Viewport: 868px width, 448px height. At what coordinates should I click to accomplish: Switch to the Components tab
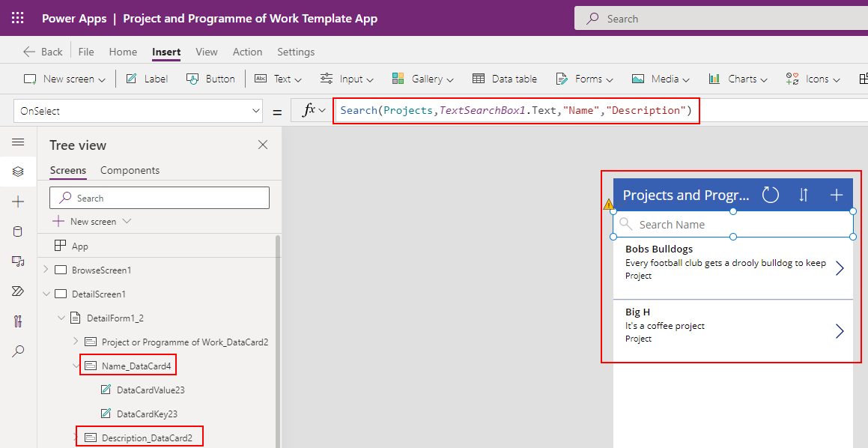tap(130, 170)
